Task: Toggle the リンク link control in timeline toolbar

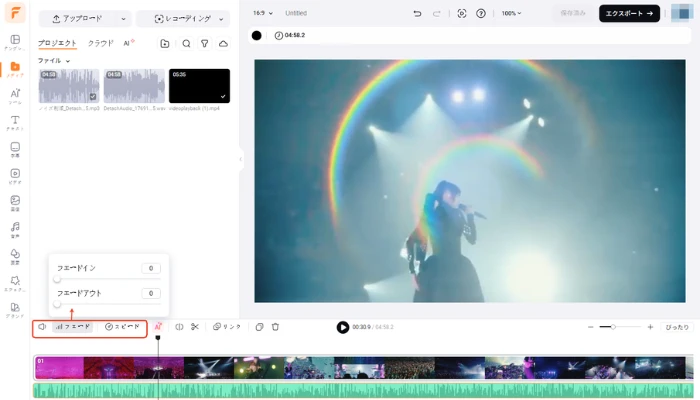Action: [x=227, y=327]
